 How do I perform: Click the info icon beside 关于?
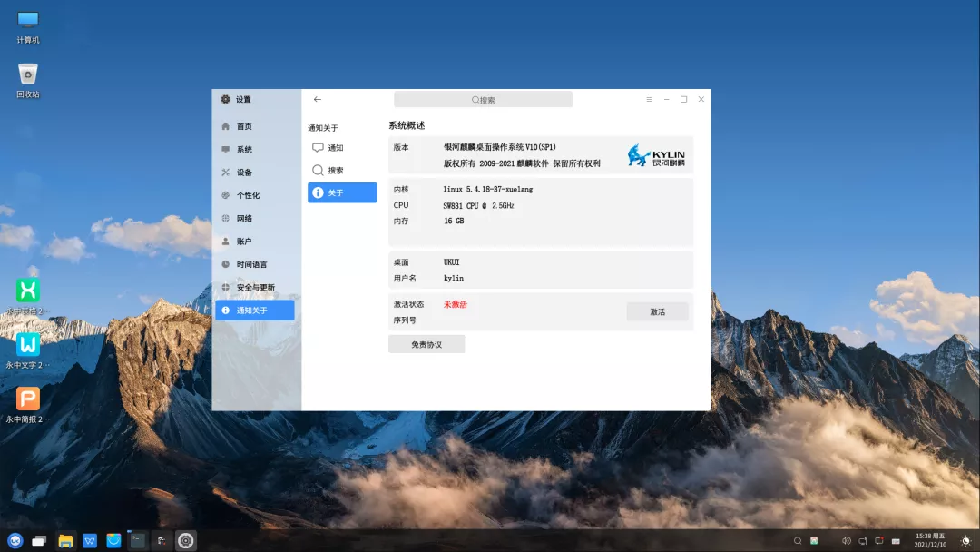coord(318,192)
